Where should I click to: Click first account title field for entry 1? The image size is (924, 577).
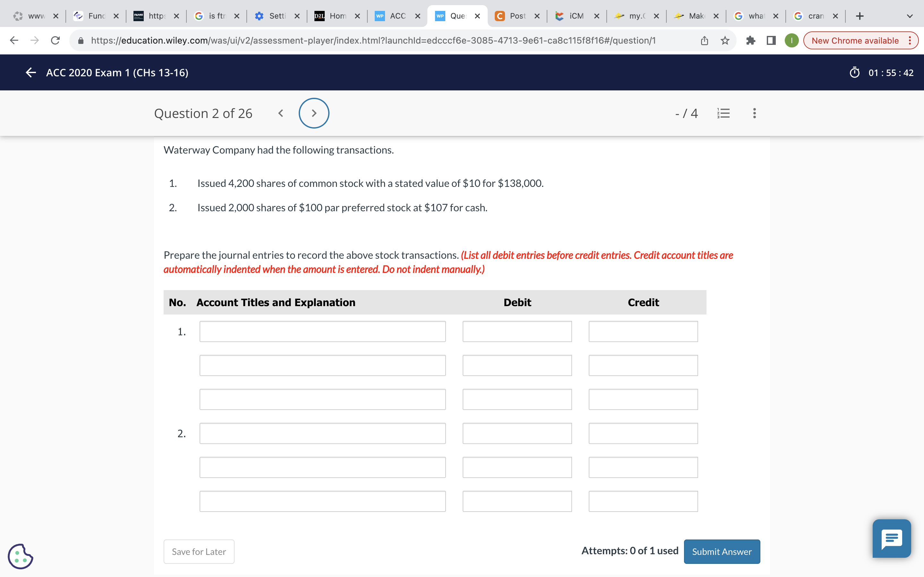click(x=322, y=331)
